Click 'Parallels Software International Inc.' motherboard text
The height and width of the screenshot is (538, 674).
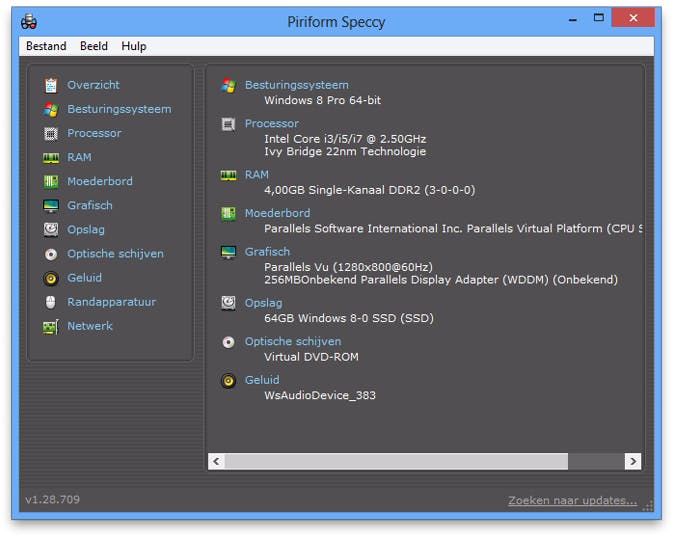(363, 229)
